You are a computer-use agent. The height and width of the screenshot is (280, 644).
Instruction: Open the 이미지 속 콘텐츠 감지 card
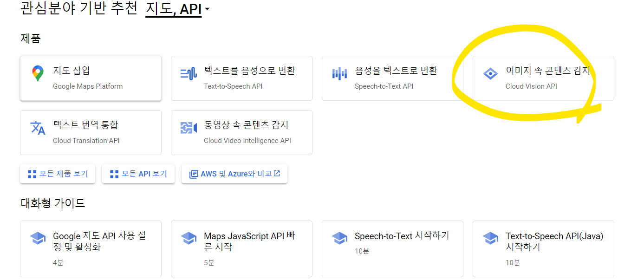pos(543,78)
